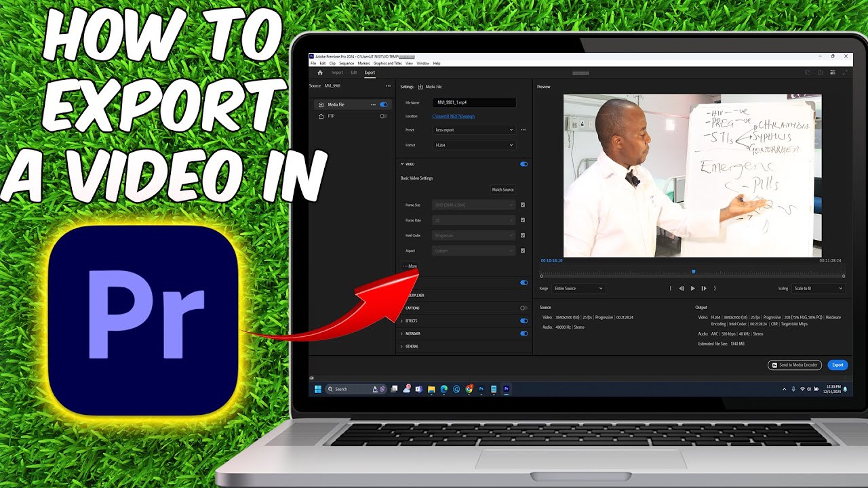868x488 pixels.
Task: Open Task View on the taskbar
Action: [394, 389]
